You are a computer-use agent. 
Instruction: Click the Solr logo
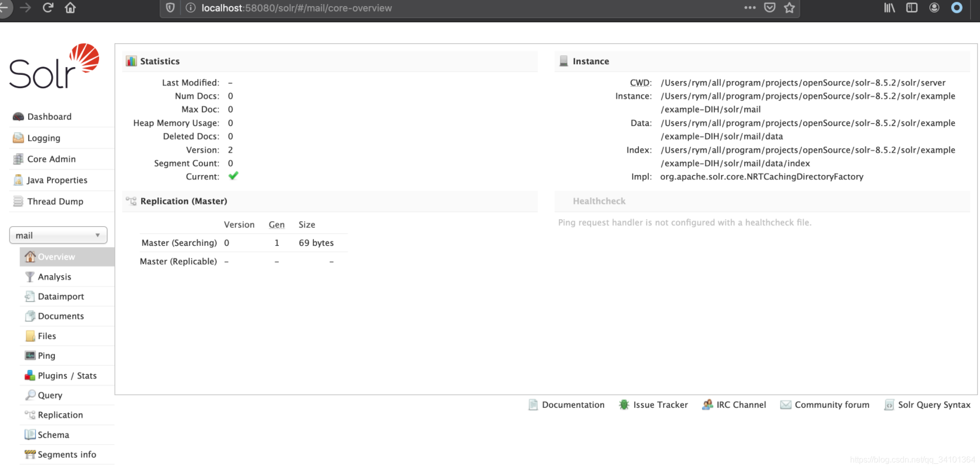point(54,66)
